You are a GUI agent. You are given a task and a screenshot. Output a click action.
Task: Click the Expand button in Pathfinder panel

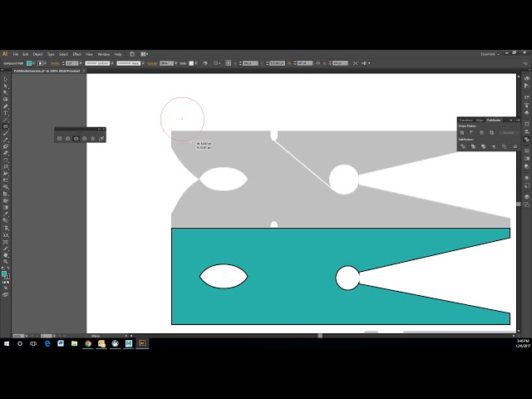[x=508, y=133]
